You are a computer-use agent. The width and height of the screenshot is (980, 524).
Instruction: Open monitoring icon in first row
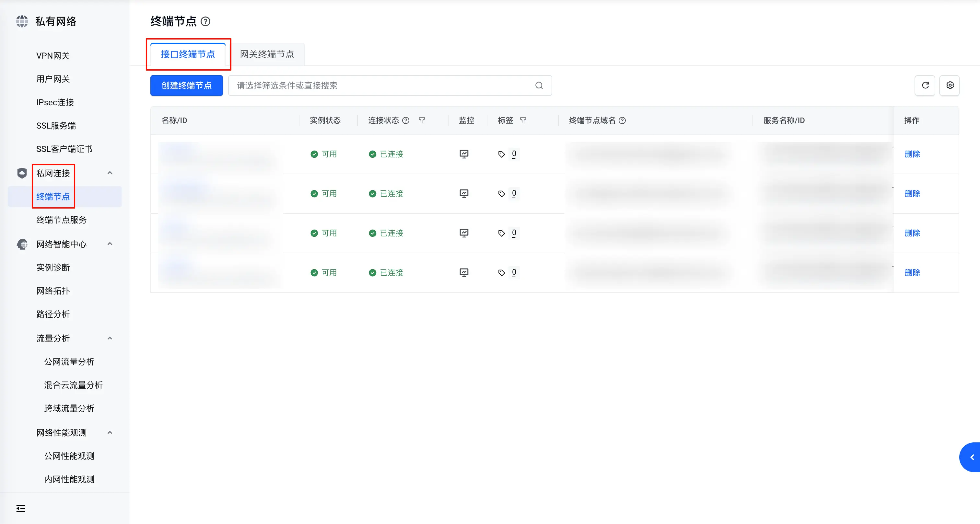point(464,154)
